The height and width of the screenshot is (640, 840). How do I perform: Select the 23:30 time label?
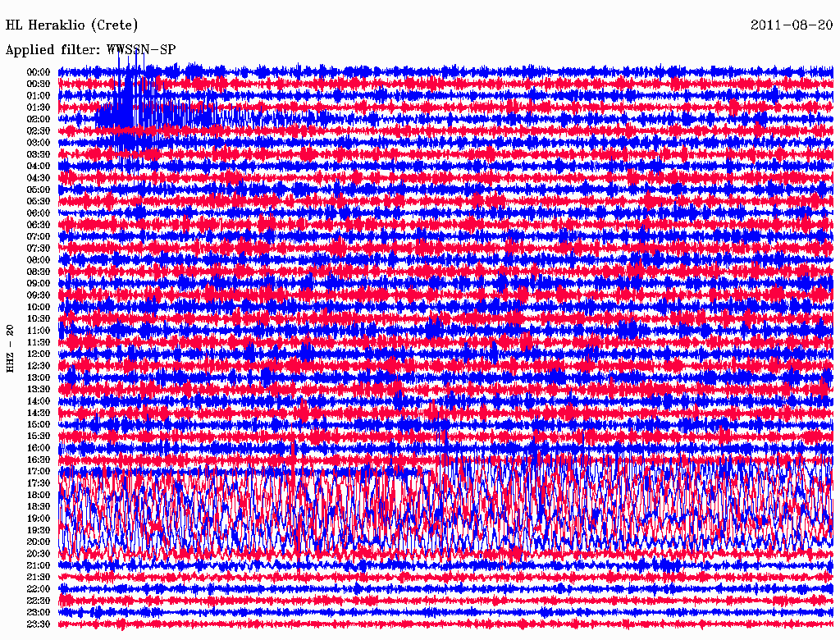(39, 624)
